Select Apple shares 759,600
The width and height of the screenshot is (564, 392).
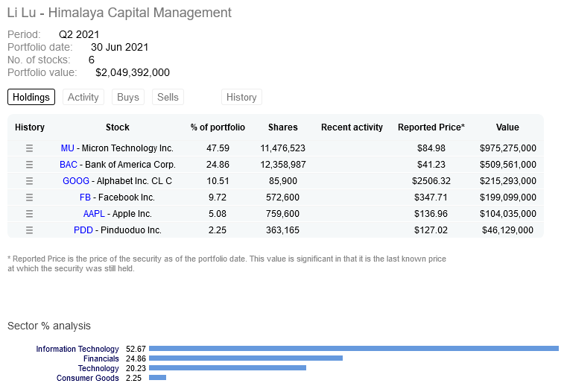click(x=282, y=214)
